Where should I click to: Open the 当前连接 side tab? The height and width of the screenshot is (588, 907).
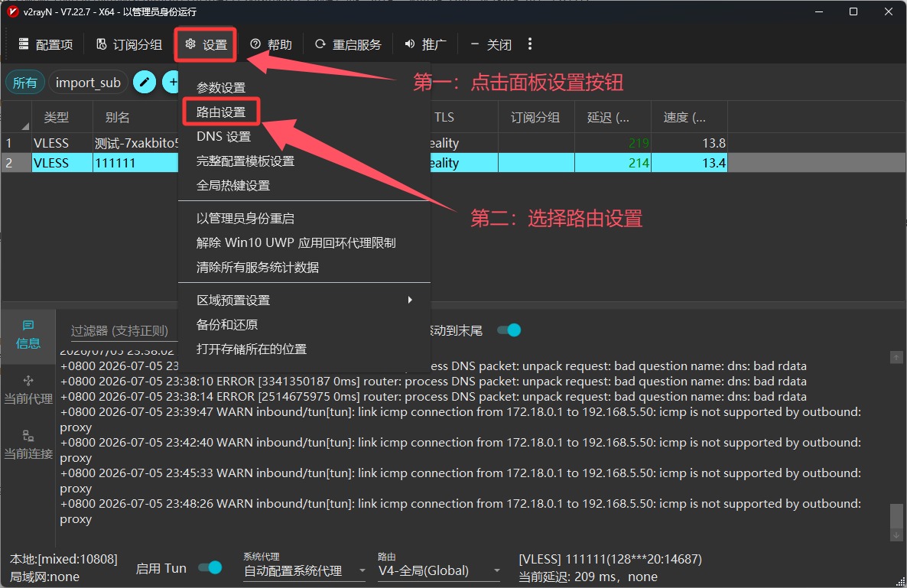pyautogui.click(x=28, y=445)
